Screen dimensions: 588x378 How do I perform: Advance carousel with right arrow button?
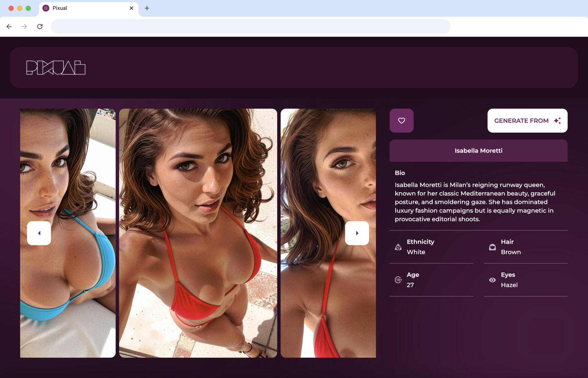(357, 233)
